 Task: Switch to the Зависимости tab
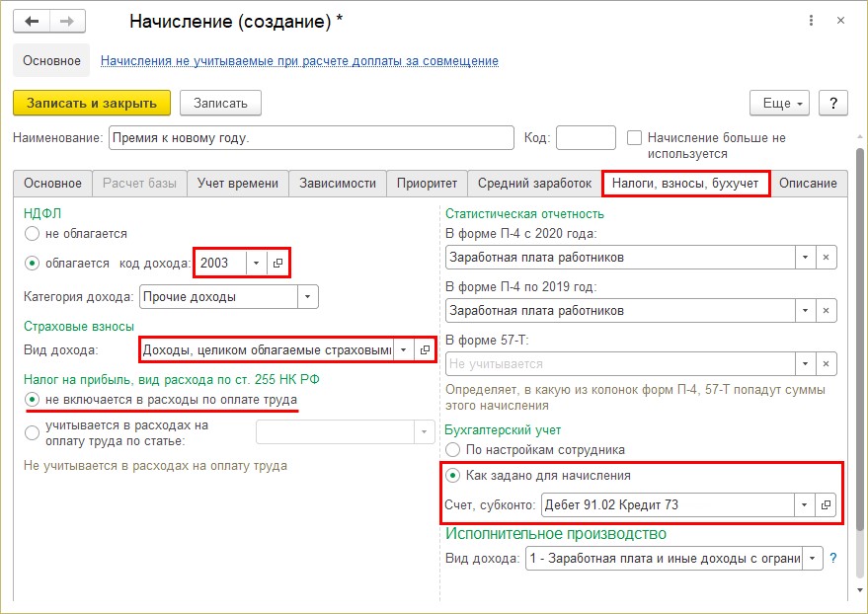point(338,183)
